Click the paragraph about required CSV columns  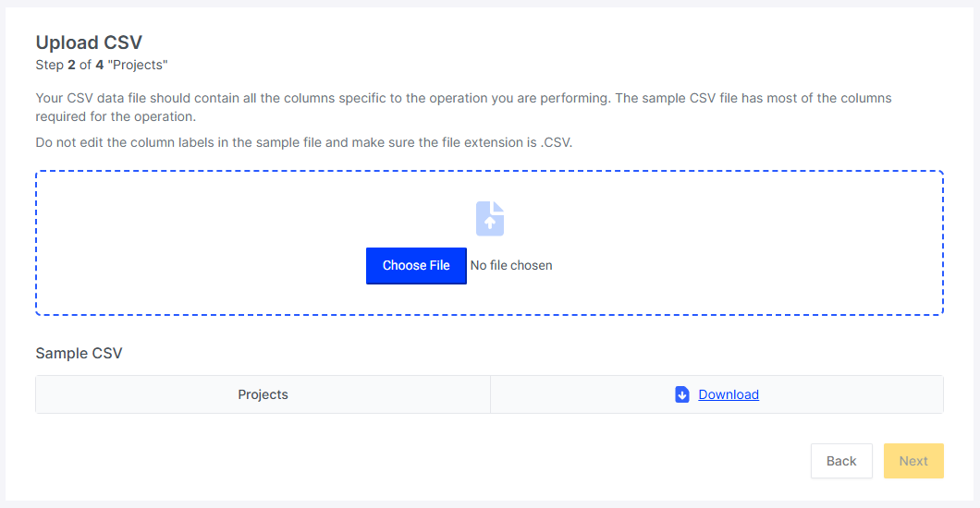pyautogui.click(x=463, y=107)
